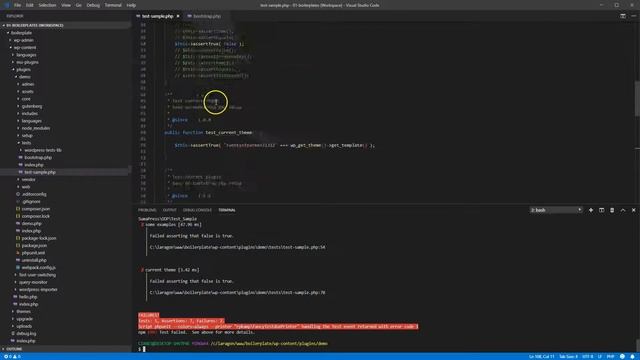Open the .editorconfig file

tap(34, 194)
